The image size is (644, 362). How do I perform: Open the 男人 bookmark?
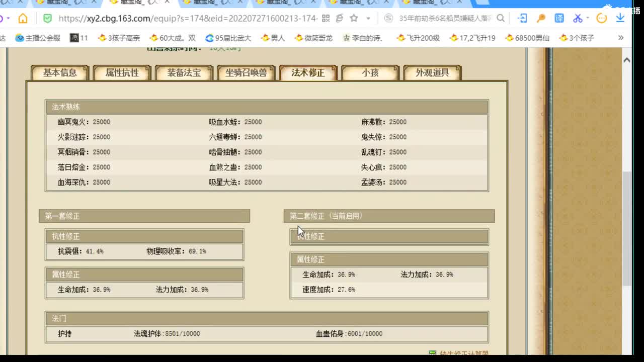[273, 38]
